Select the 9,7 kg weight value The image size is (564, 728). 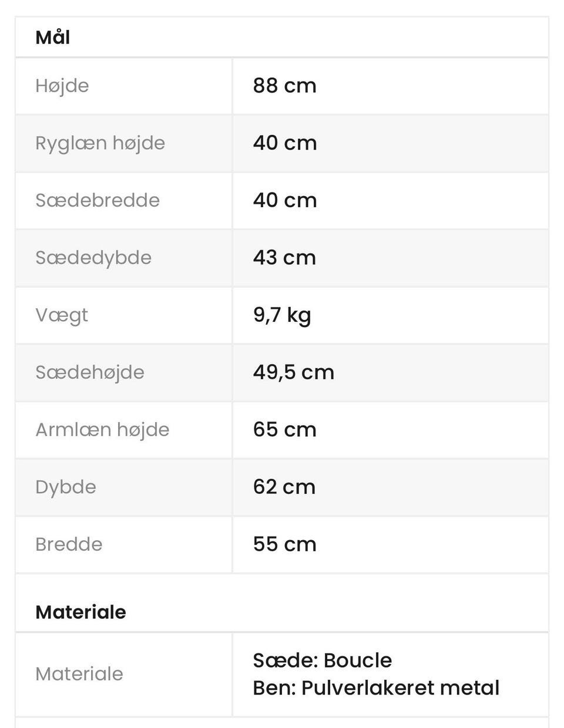[x=283, y=315]
